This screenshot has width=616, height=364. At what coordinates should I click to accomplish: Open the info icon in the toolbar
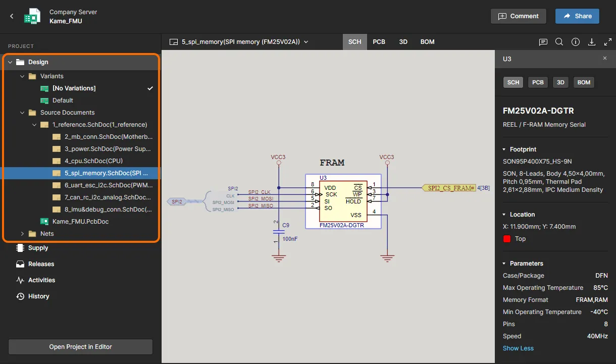pos(576,42)
